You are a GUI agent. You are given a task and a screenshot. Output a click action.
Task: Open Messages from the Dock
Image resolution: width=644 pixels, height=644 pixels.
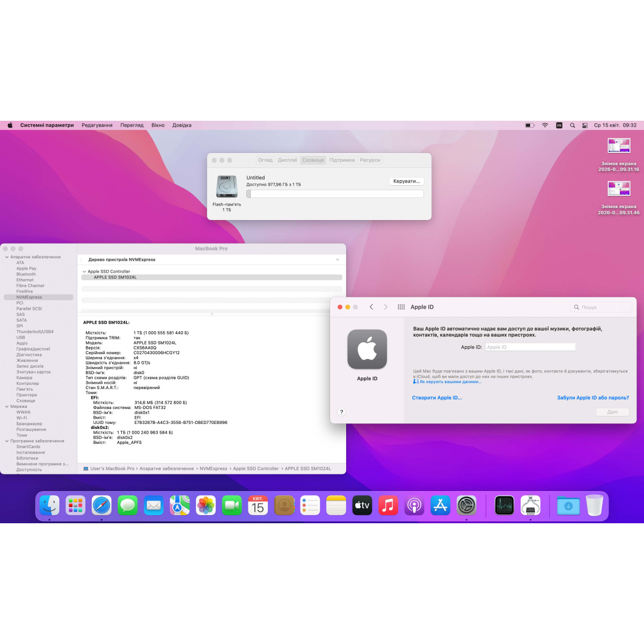click(127, 505)
